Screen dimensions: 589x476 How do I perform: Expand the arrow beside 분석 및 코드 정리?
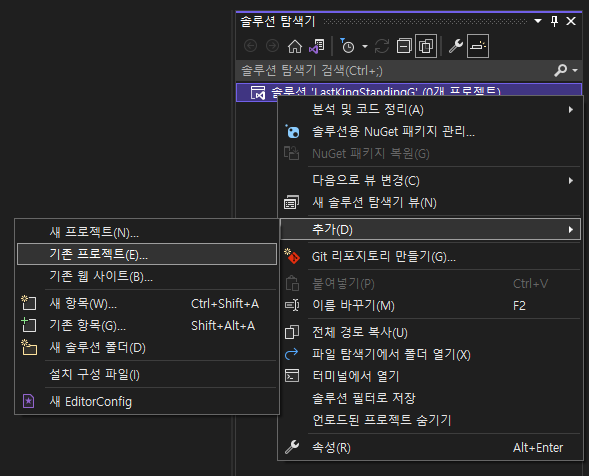pyautogui.click(x=571, y=110)
